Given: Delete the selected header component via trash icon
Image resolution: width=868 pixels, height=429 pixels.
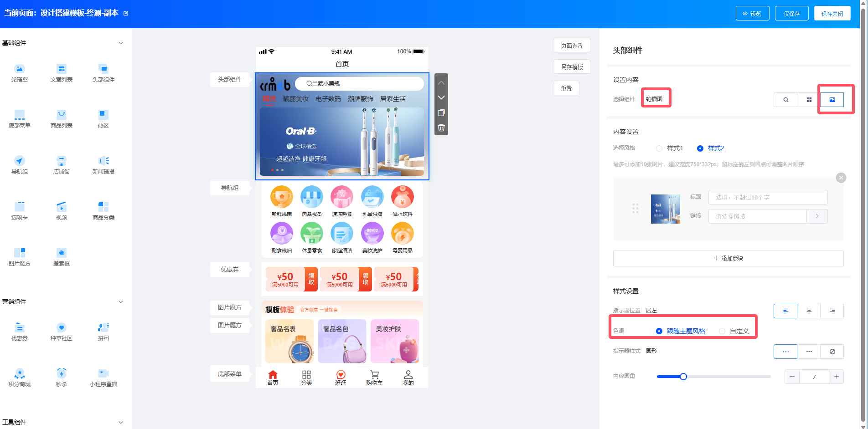Looking at the screenshot, I should click(x=441, y=128).
